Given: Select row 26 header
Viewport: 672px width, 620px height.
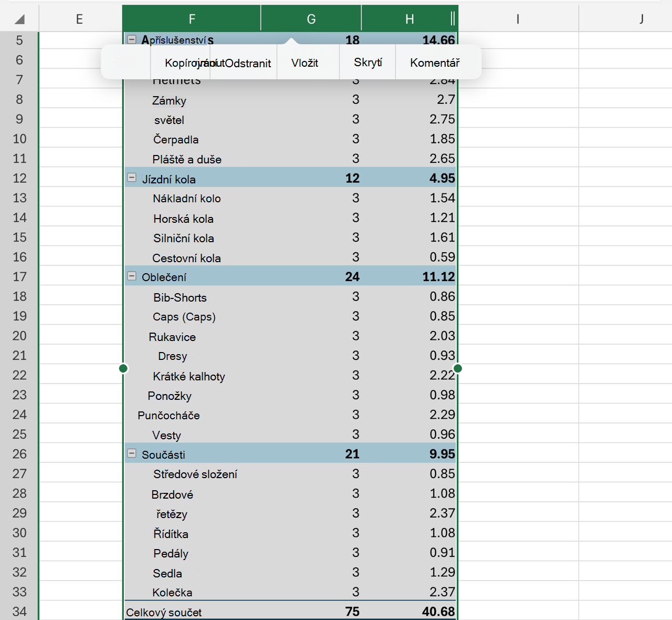Looking at the screenshot, I should pos(19,454).
